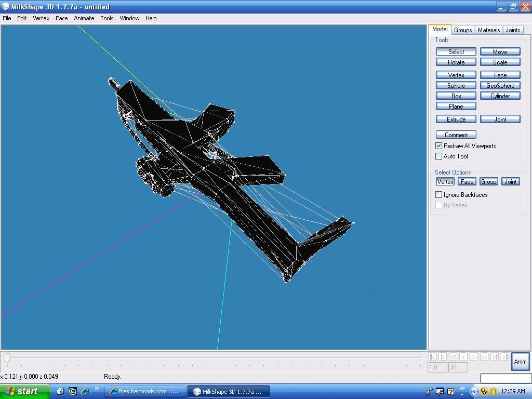Play animation forward double-arrow button
Viewport: 532px width, 399px height.
(484, 356)
